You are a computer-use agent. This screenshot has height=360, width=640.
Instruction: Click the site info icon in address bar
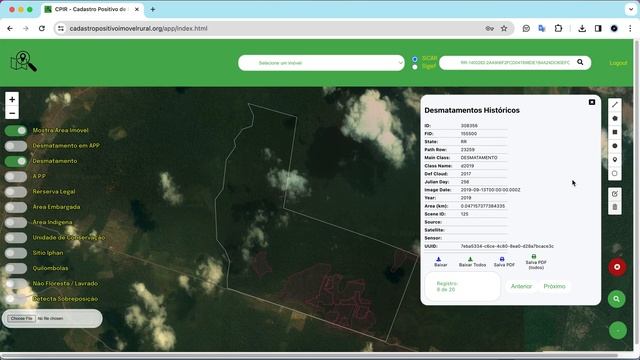point(61,29)
